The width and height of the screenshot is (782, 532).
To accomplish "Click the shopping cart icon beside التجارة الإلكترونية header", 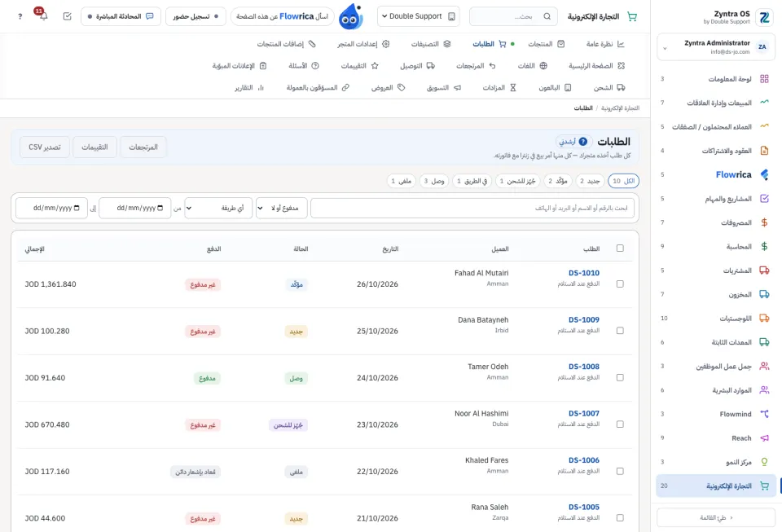I will point(632,16).
